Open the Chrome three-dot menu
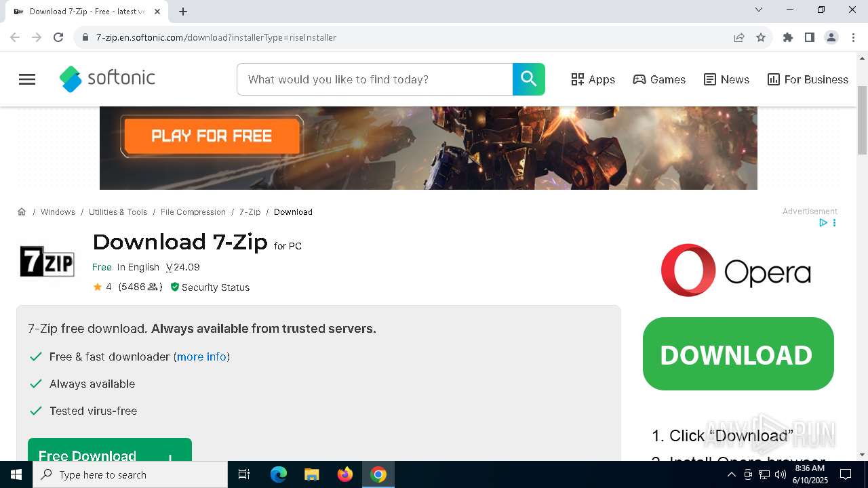Image resolution: width=868 pixels, height=488 pixels. tap(853, 37)
